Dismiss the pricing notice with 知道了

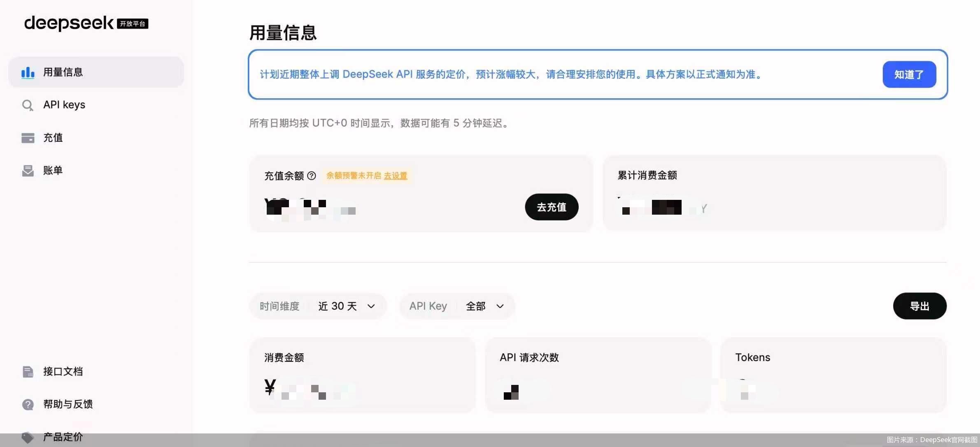tap(909, 74)
